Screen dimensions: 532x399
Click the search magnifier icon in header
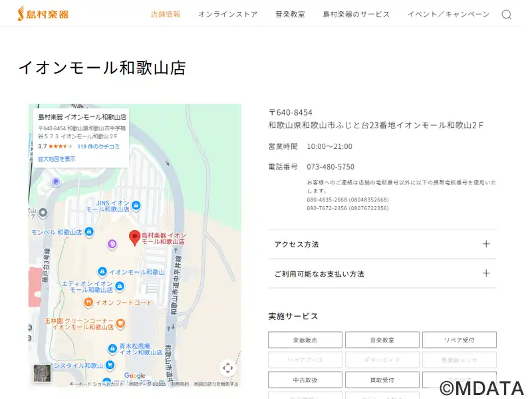tap(506, 15)
